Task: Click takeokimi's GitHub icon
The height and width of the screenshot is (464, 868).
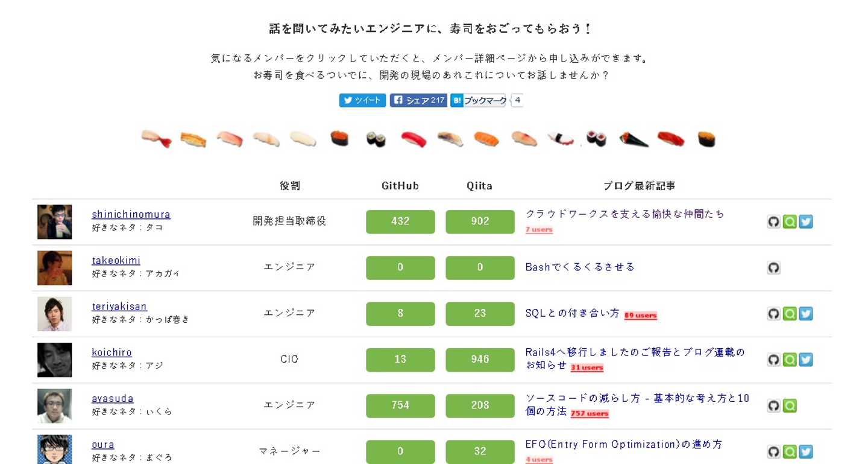Action: point(773,267)
